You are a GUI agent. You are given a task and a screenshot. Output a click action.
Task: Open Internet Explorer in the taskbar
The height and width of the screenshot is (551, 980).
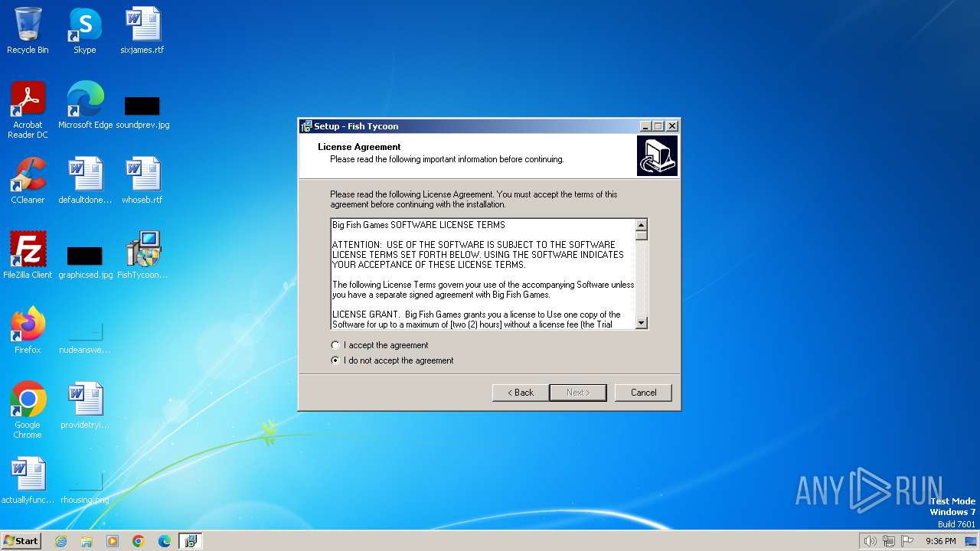[x=60, y=541]
